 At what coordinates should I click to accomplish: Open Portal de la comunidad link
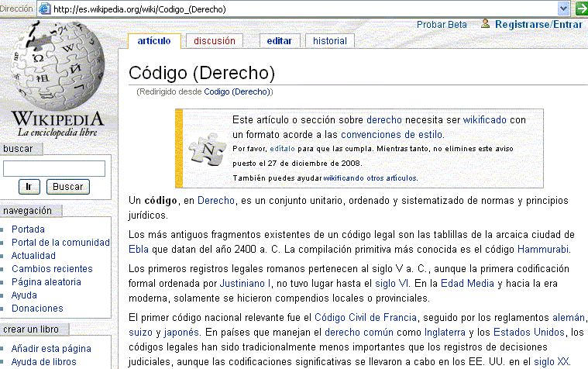tap(60, 243)
